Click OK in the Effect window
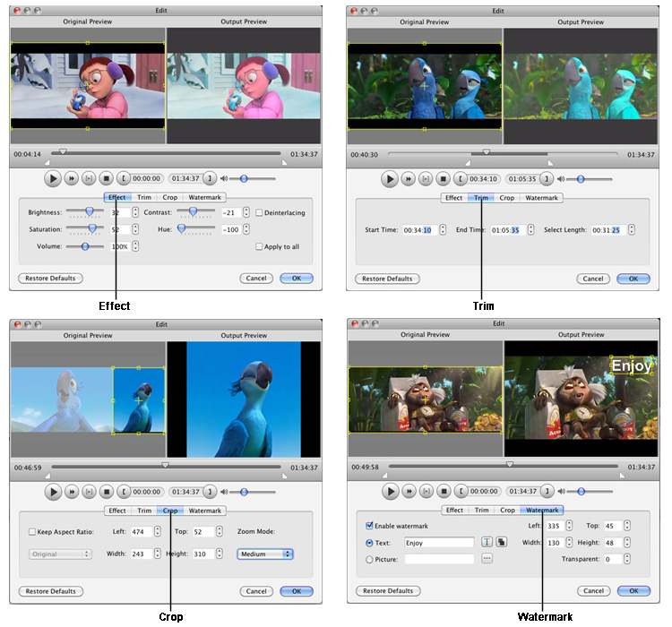672x627 pixels. [297, 279]
